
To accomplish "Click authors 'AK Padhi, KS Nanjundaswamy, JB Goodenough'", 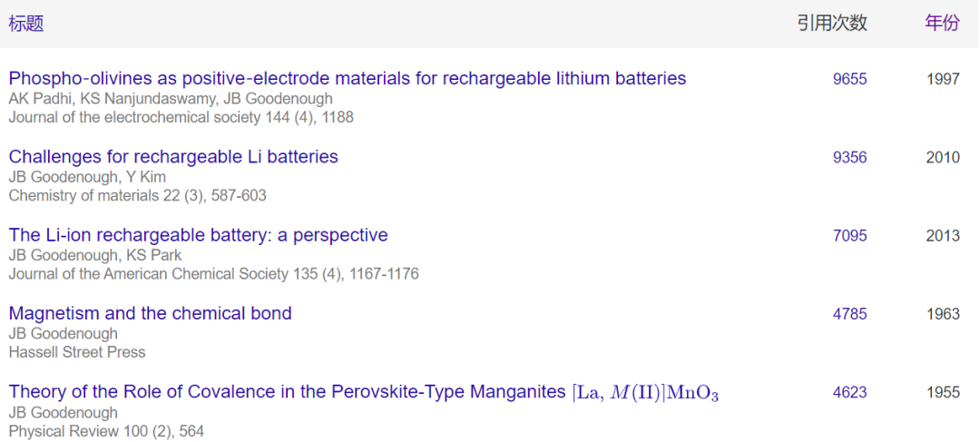I will (171, 99).
